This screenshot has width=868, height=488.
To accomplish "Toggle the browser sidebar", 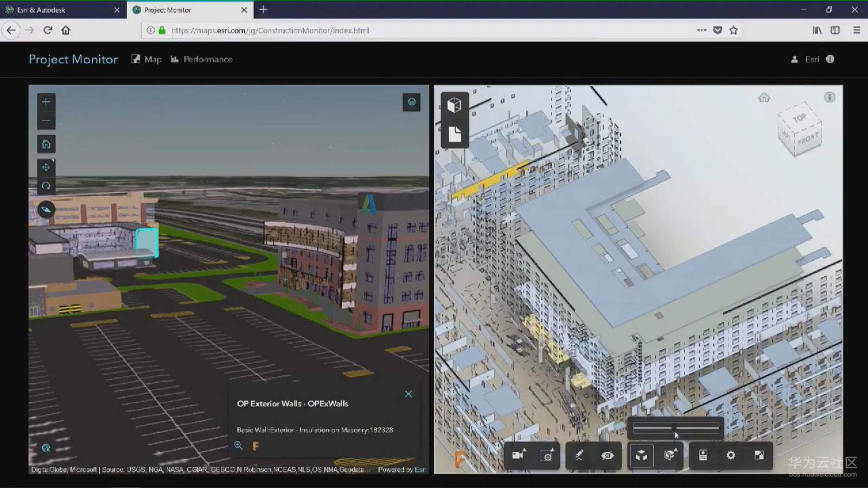I will point(835,30).
